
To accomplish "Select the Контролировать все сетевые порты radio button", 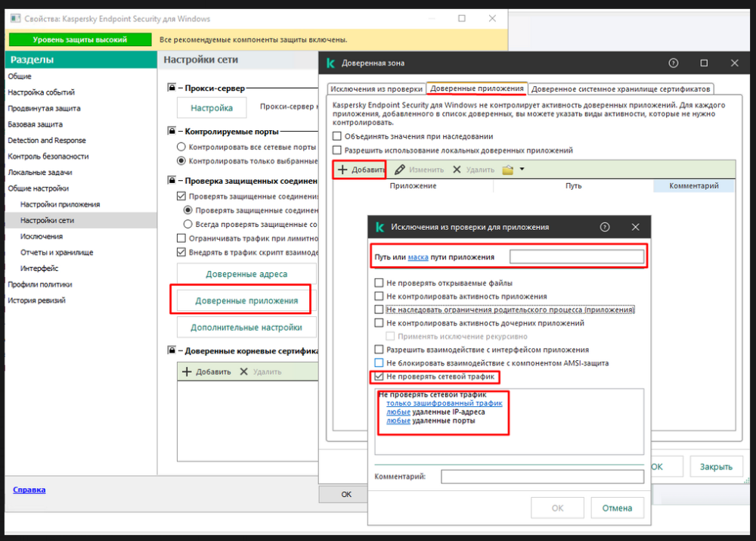I will tap(181, 147).
